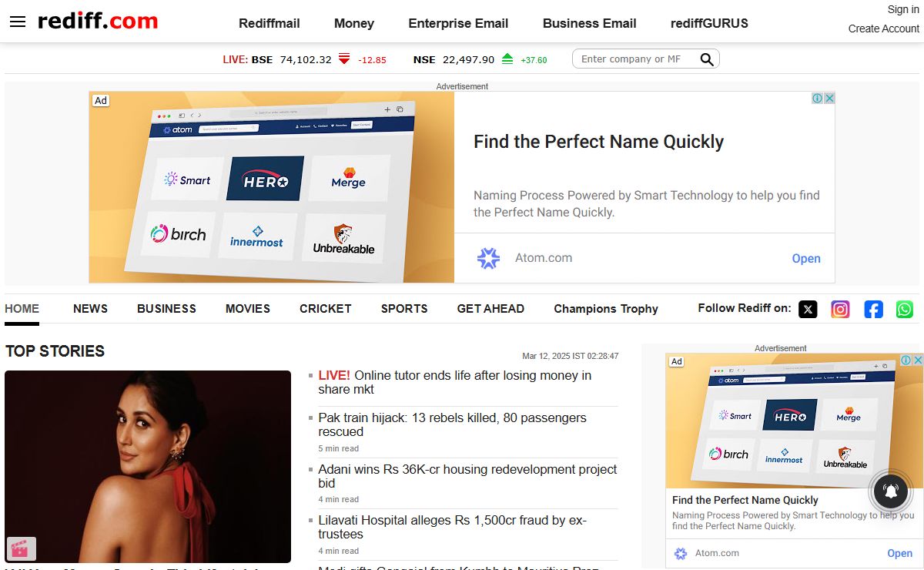
Task: Click the BSE index value 74,102.32
Action: click(306, 59)
